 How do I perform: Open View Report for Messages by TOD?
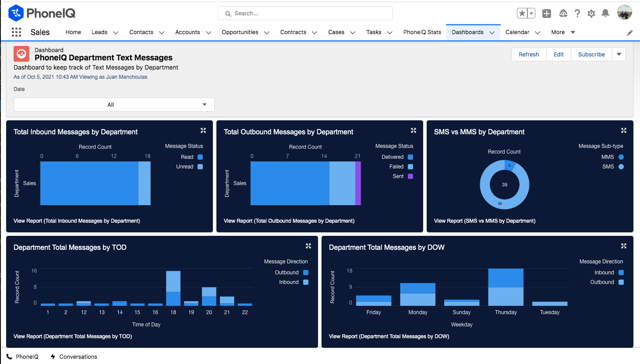click(73, 336)
